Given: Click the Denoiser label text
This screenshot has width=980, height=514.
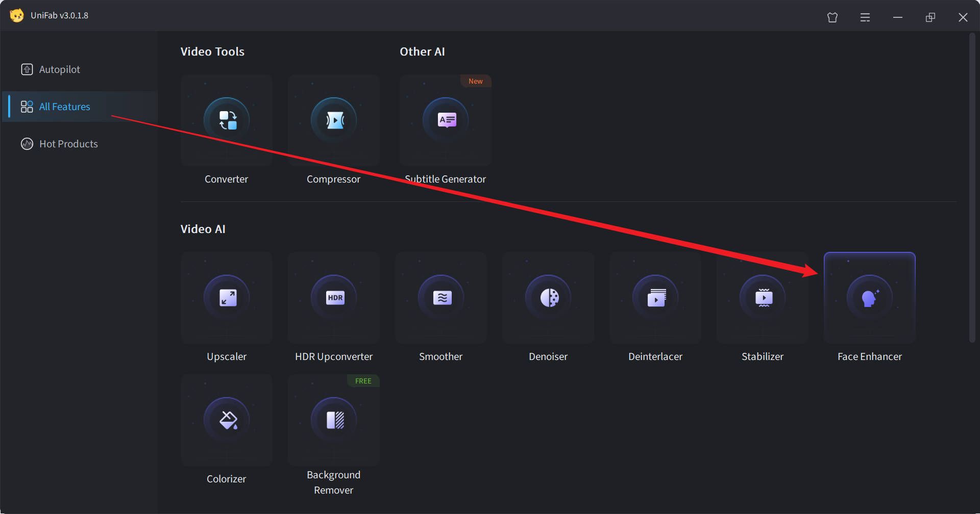Looking at the screenshot, I should (x=548, y=356).
